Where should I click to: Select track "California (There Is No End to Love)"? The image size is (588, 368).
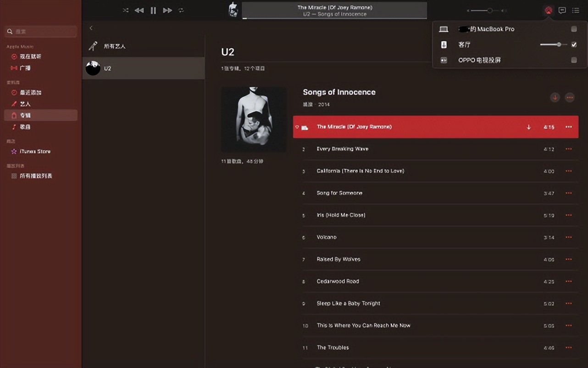point(436,171)
